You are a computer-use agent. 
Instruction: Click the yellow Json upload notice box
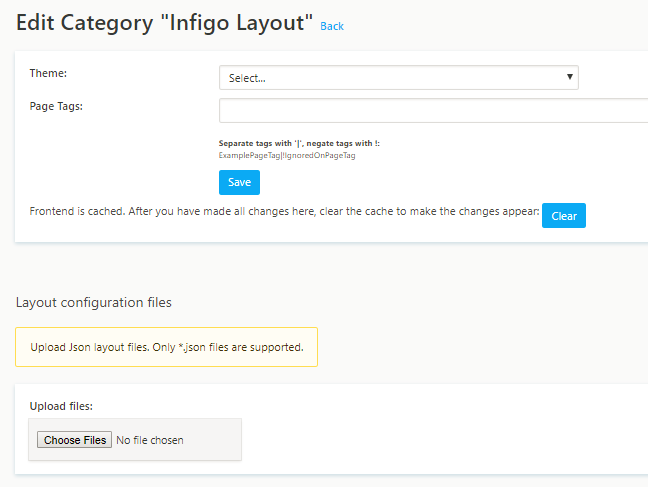167,347
